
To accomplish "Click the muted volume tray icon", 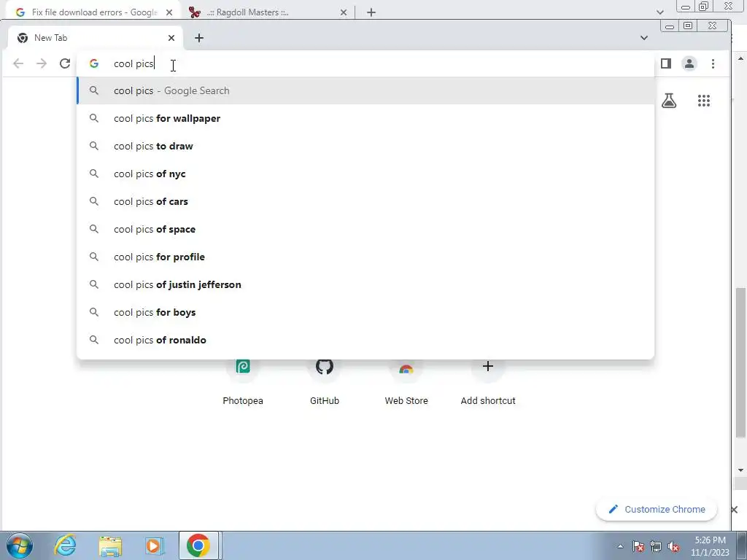I will 673,546.
